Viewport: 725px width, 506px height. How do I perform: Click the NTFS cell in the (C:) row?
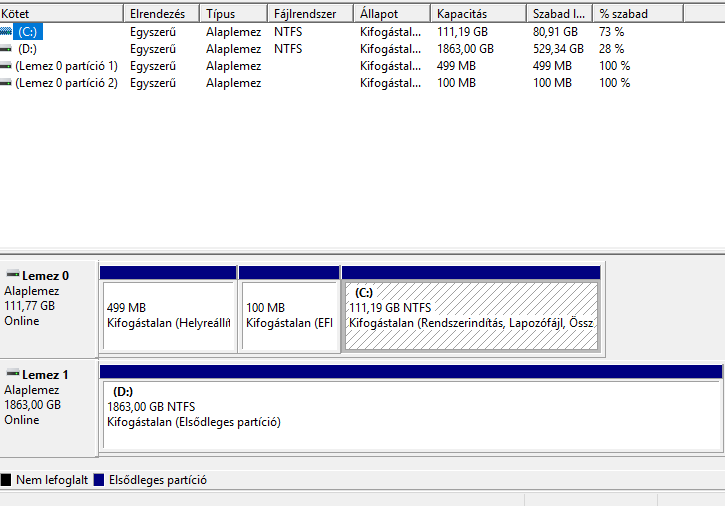point(288,31)
